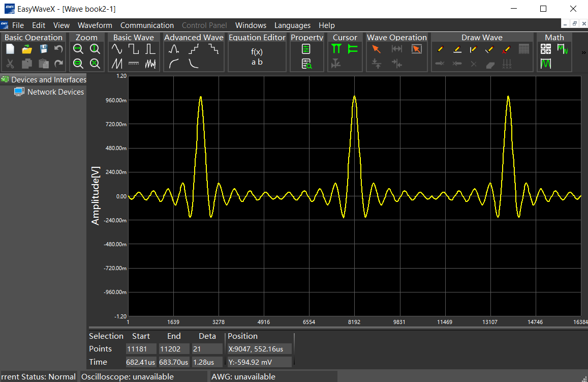Image resolution: width=588 pixels, height=382 pixels.
Task: Insert a sine wave
Action: (117, 49)
